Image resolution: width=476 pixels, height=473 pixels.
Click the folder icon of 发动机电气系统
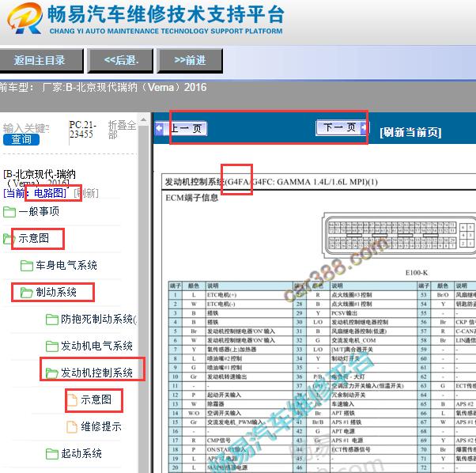pyautogui.click(x=52, y=346)
